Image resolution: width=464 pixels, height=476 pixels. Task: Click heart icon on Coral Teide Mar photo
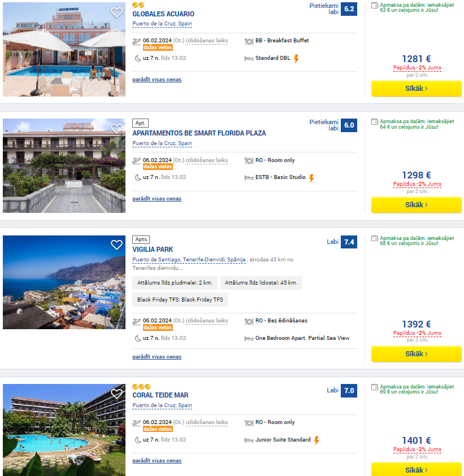116,394
